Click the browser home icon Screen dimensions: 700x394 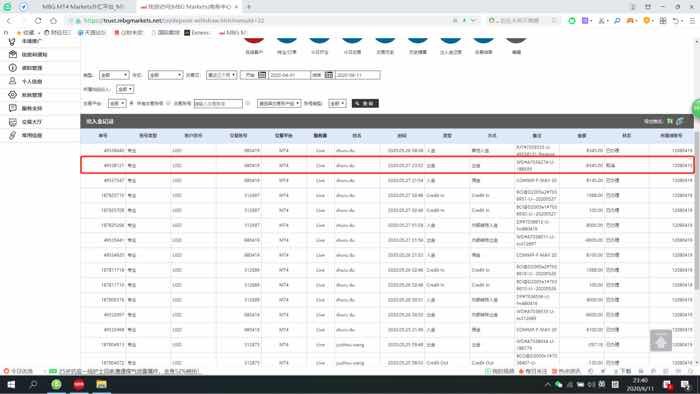click(54, 21)
